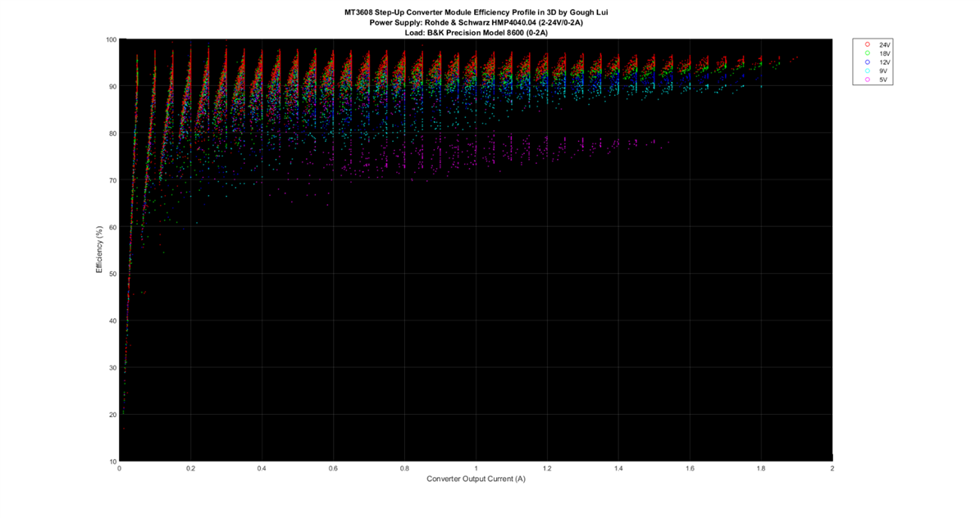Click the red 24V legend marker circle
The width and height of the screenshot is (980, 518).
tap(867, 44)
